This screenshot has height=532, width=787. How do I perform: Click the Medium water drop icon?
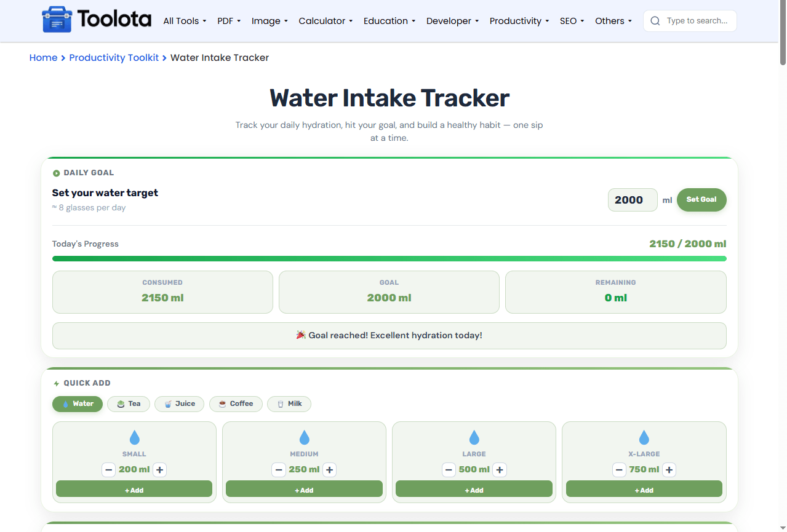tap(304, 438)
